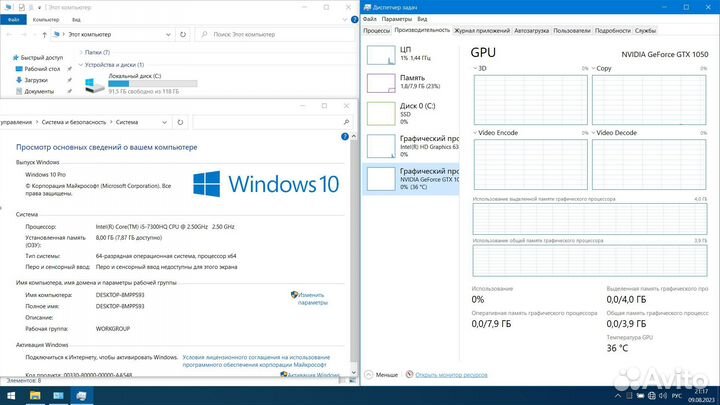Image resolution: width=720 pixels, height=405 pixels.
Task: Click the Local disk C usage bar
Action: 153,84
